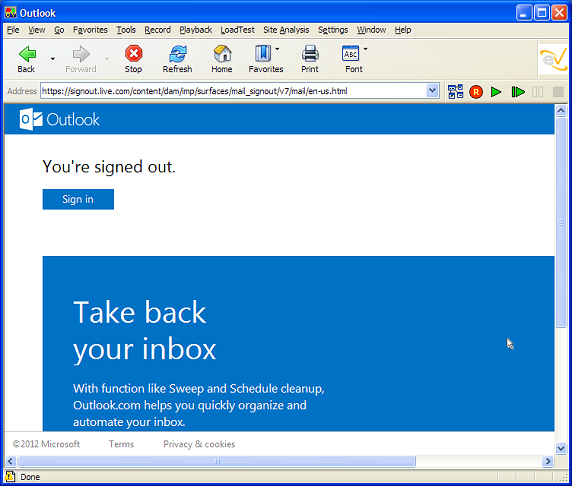
Task: Click the Print printer icon
Action: tap(310, 54)
